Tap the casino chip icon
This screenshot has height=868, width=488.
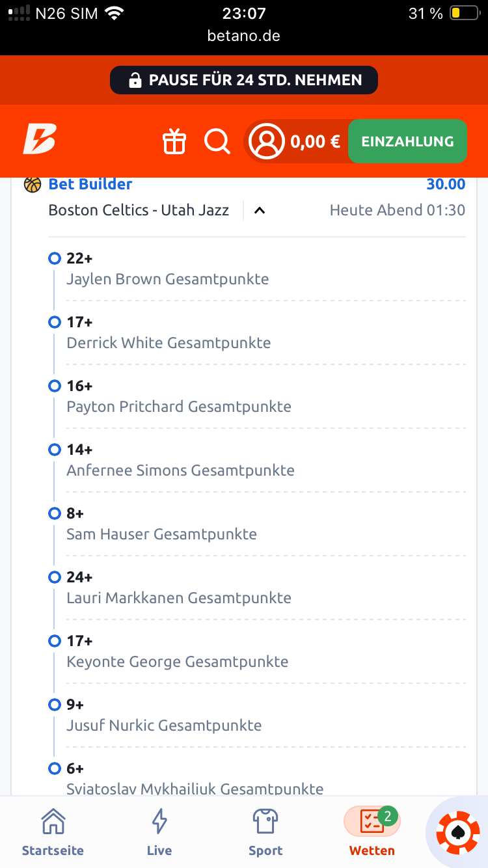pos(458,833)
